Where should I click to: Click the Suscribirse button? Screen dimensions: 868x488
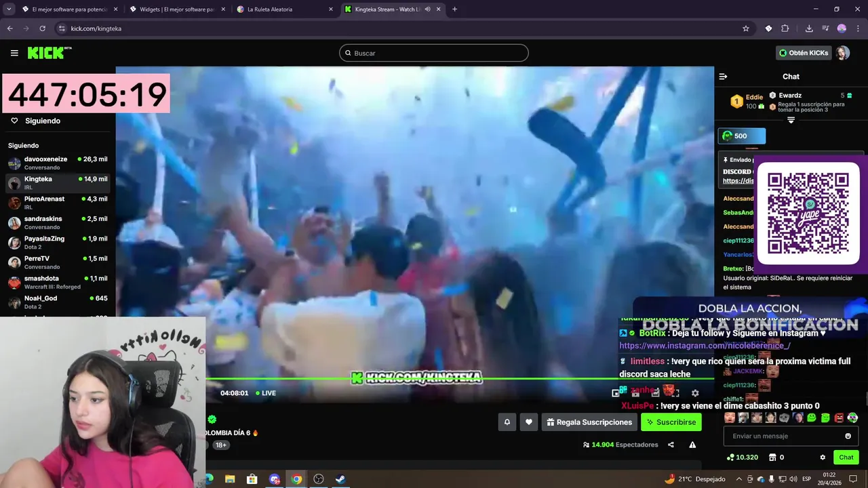point(671,422)
